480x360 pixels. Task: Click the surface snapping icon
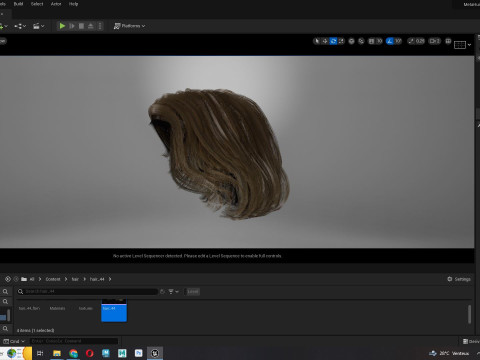point(361,41)
